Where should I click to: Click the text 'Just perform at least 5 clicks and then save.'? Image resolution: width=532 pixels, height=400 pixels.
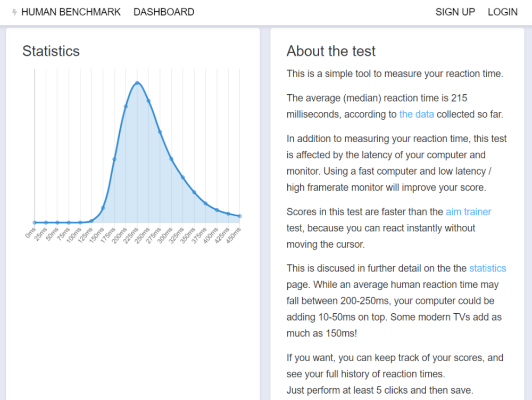point(380,390)
